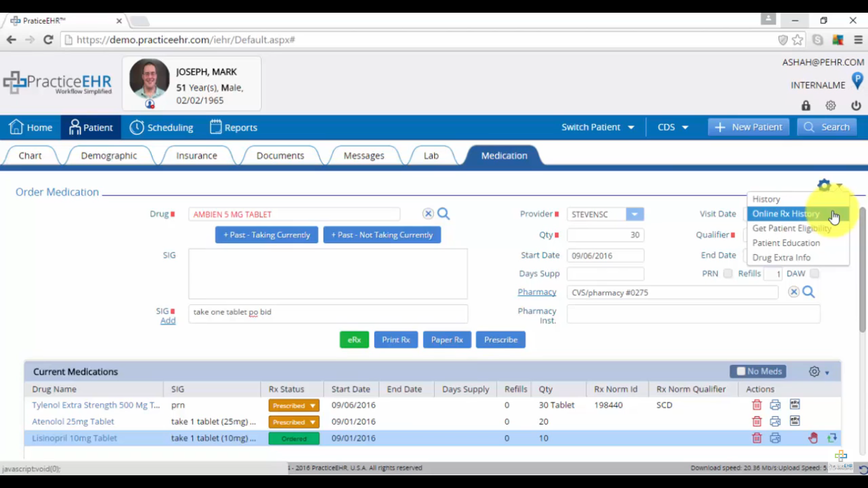Print the Atenolol 25mg prescription row
Image resolution: width=868 pixels, height=488 pixels.
coord(775,421)
